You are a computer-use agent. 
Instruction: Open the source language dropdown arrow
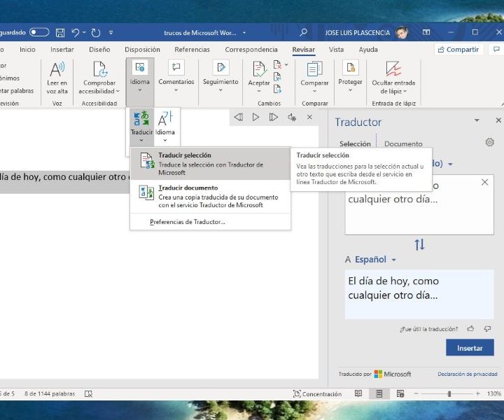pos(450,164)
